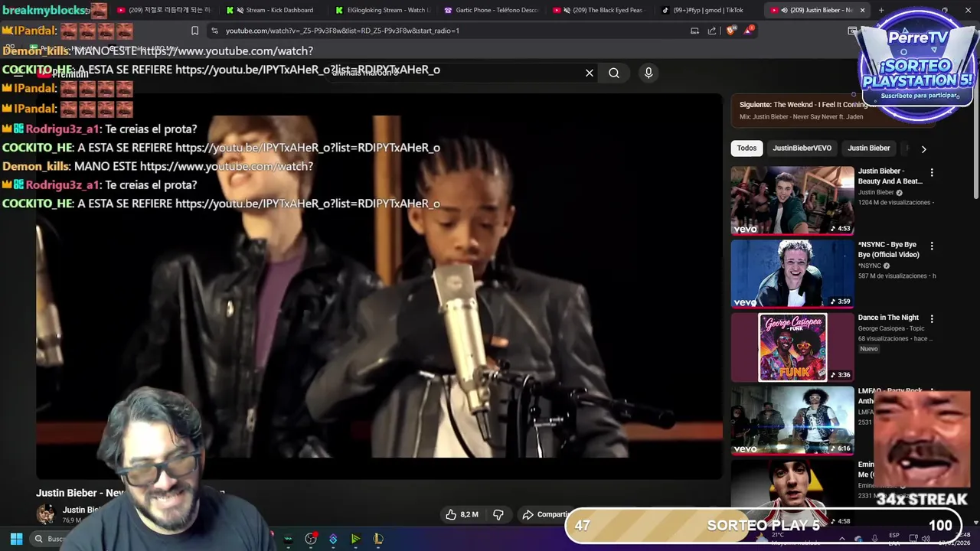The width and height of the screenshot is (980, 551).
Task: Click the browser address bar URL
Action: 342,31
